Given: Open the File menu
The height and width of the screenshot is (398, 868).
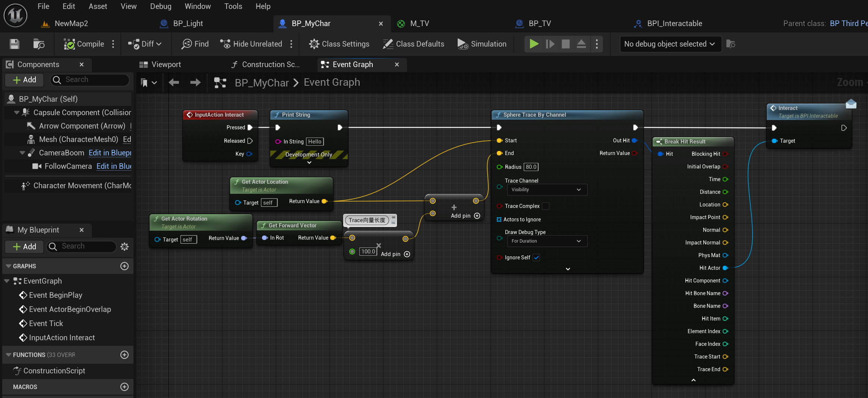Looking at the screenshot, I should tap(43, 6).
